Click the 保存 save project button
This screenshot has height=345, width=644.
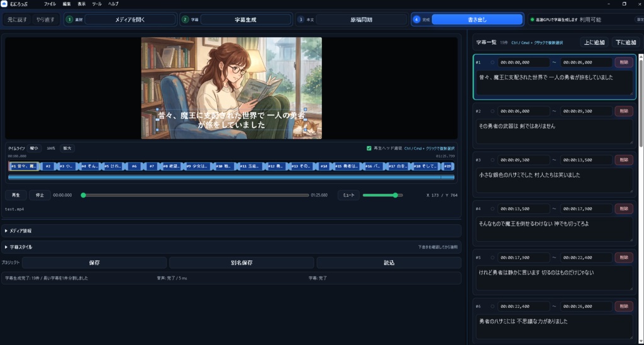point(94,263)
